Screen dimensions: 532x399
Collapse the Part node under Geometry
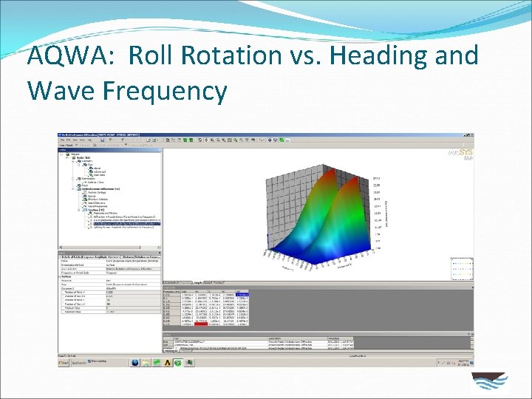[x=79, y=165]
